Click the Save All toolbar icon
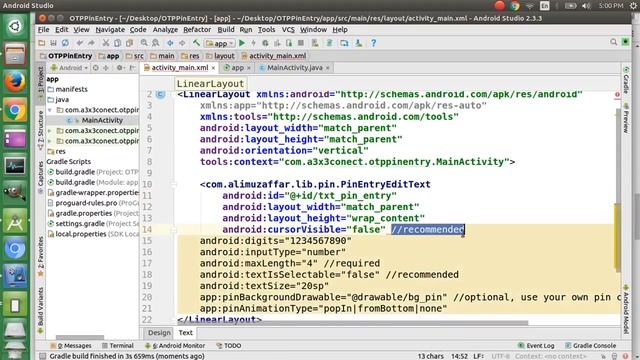 53,43
